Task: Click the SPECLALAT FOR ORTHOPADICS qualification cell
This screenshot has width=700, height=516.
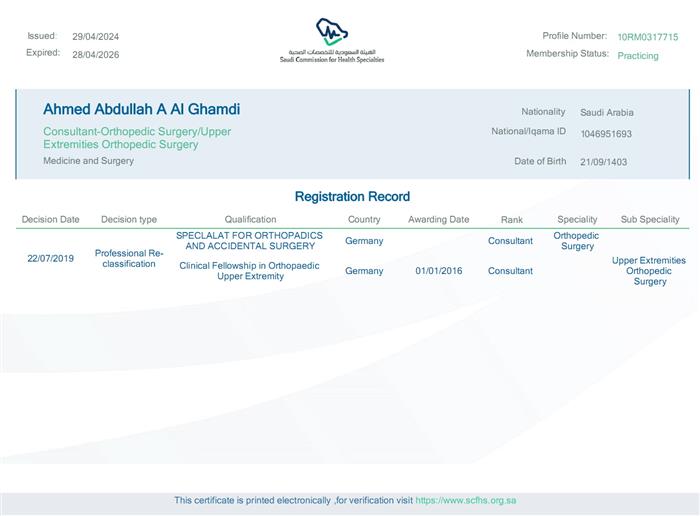Action: [x=250, y=241]
